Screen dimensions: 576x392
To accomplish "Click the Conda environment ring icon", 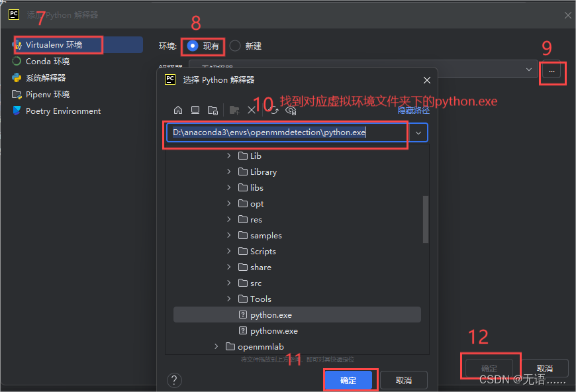I will coord(17,61).
